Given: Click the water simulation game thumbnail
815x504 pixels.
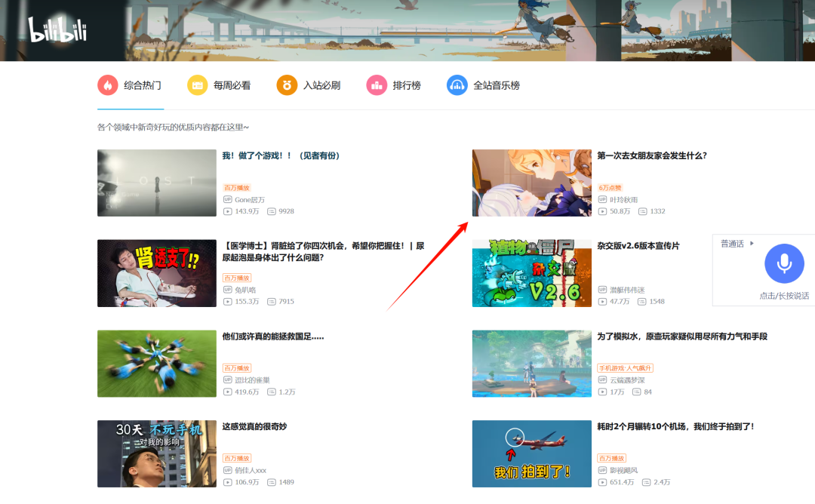Looking at the screenshot, I should coord(532,364).
